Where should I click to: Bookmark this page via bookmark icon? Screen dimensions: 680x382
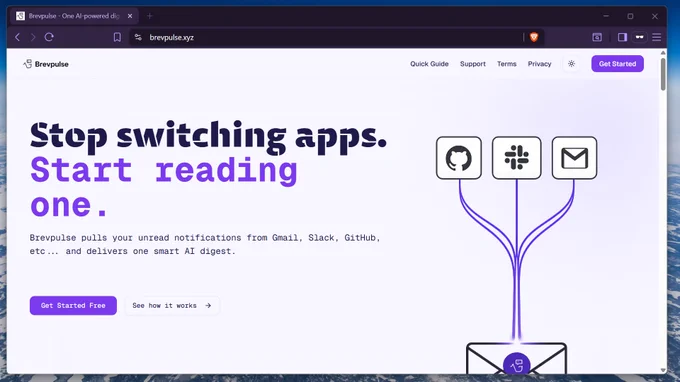pos(117,37)
